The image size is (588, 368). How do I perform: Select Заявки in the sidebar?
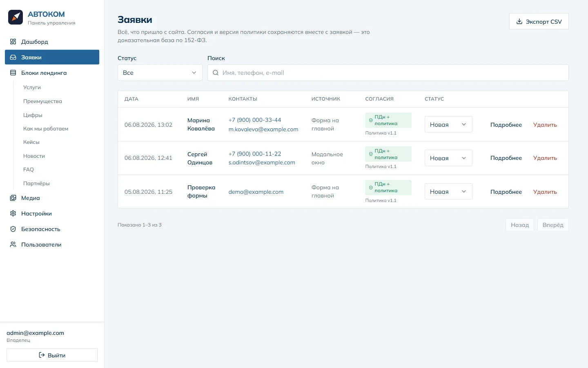pos(52,57)
